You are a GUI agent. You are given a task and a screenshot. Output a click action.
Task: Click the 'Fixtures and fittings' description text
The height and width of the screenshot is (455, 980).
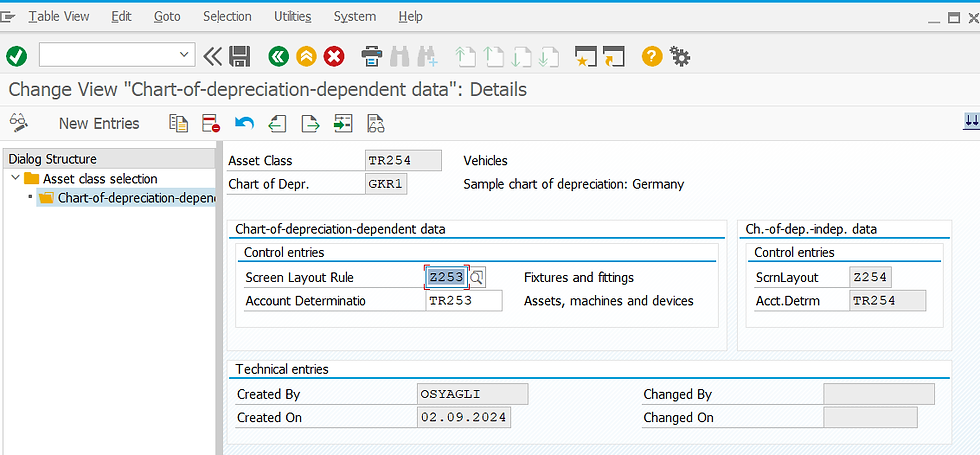click(579, 277)
